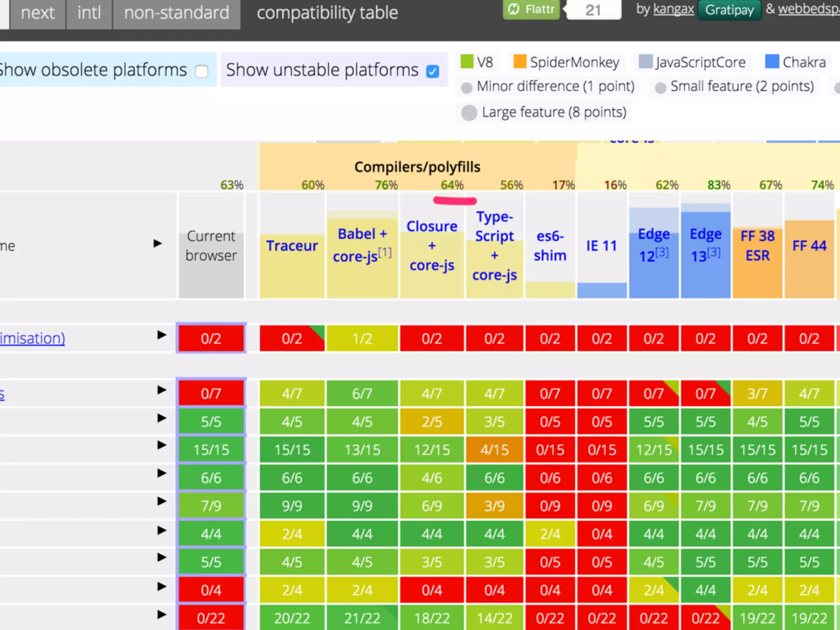Click the JavaScriptCore legend square icon
Viewport: 840px width, 630px height.
point(646,62)
